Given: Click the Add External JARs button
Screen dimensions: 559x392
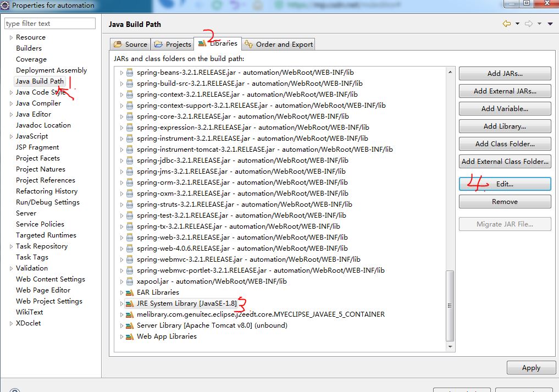Looking at the screenshot, I should coord(504,91).
